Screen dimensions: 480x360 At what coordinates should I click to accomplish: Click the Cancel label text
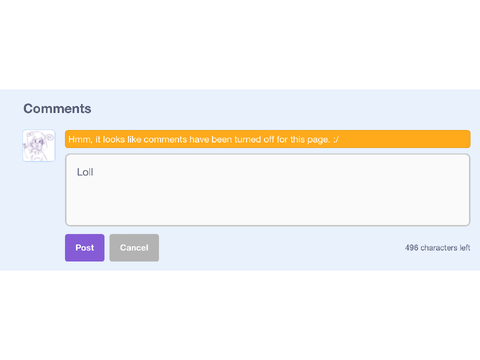(134, 248)
